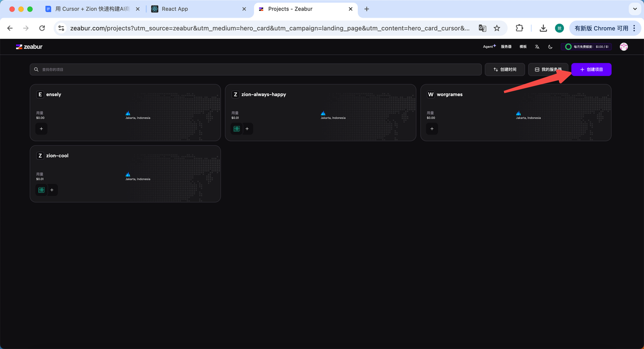Open the zion-cool project
644x349 pixels.
pos(125,174)
